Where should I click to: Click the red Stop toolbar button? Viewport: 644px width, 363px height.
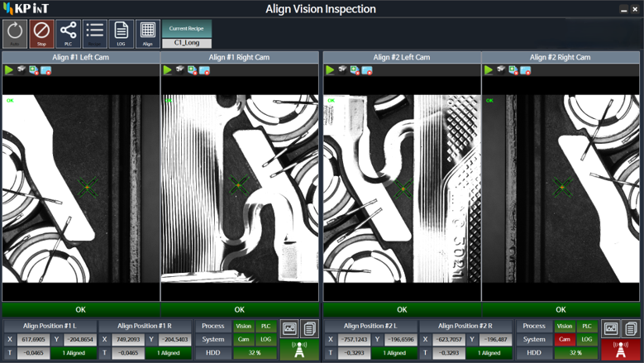(41, 34)
